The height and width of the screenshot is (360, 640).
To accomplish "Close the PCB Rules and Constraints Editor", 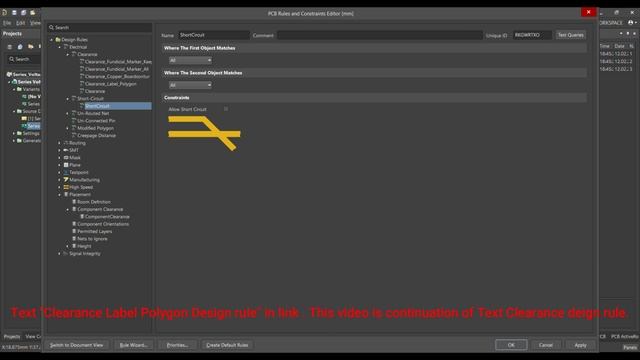I will point(588,12).
